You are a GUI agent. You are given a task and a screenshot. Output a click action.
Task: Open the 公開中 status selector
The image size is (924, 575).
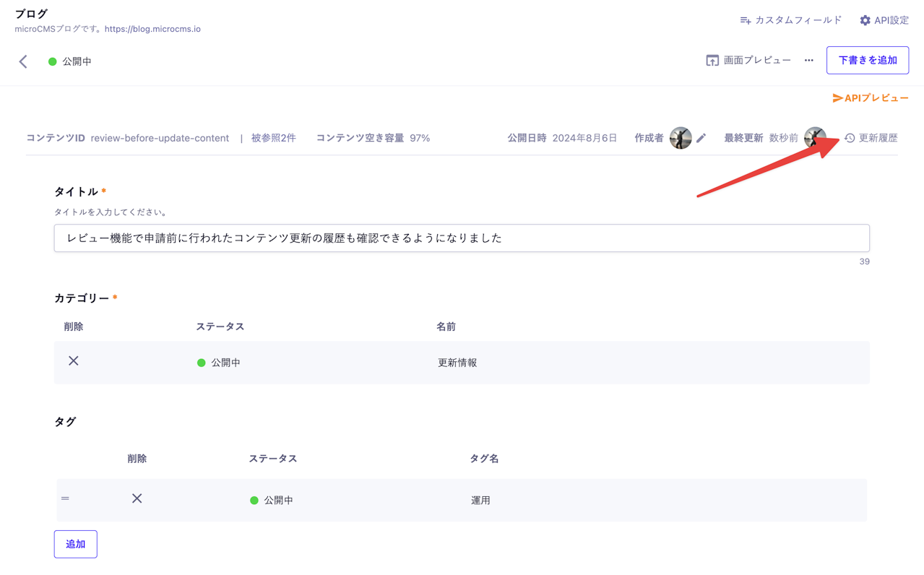tap(69, 61)
